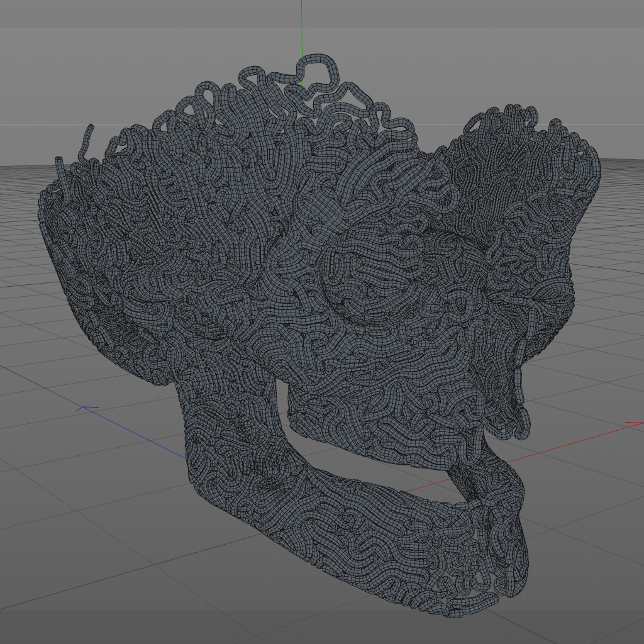Click the red X-axis arrow tip

(636, 422)
